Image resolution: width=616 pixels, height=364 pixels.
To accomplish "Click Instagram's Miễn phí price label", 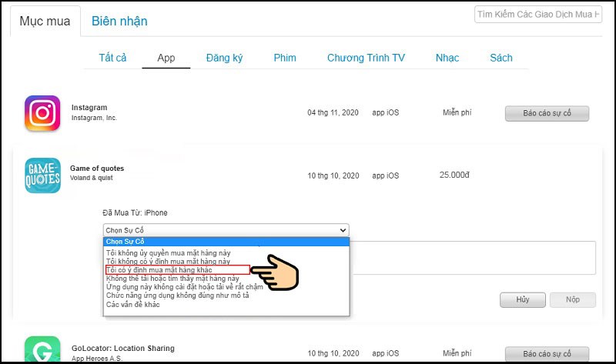I will coord(457,112).
